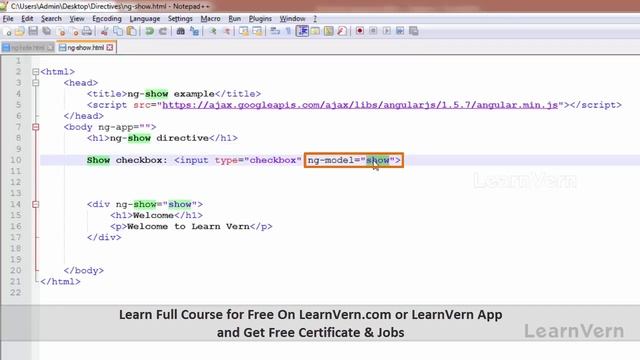
Task: Click the body ng-app tag on line 7
Action: [x=110, y=127]
